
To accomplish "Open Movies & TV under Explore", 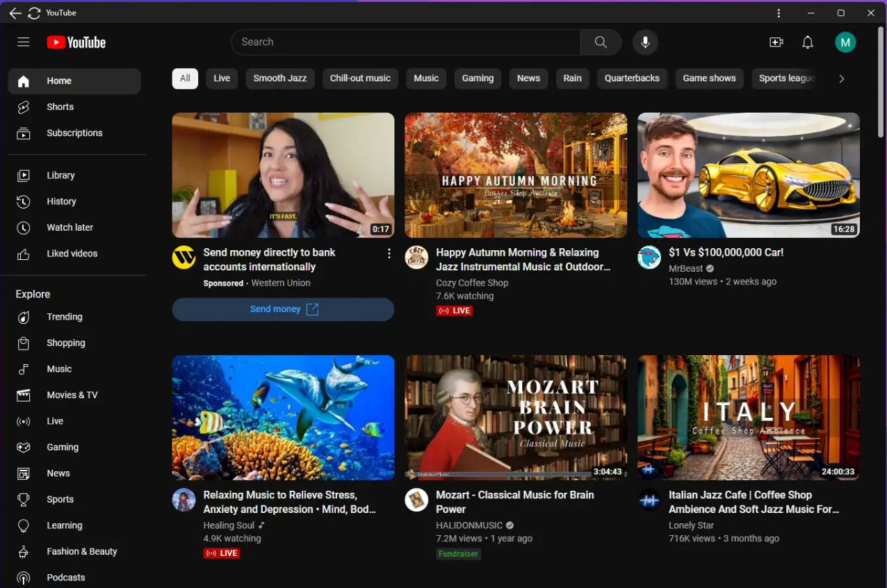I will [x=74, y=395].
